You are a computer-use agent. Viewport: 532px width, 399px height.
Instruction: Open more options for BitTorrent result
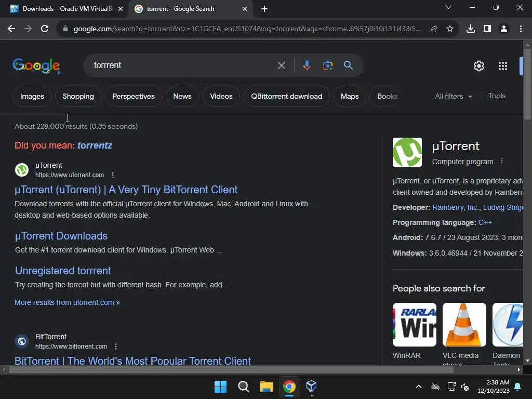point(116,347)
